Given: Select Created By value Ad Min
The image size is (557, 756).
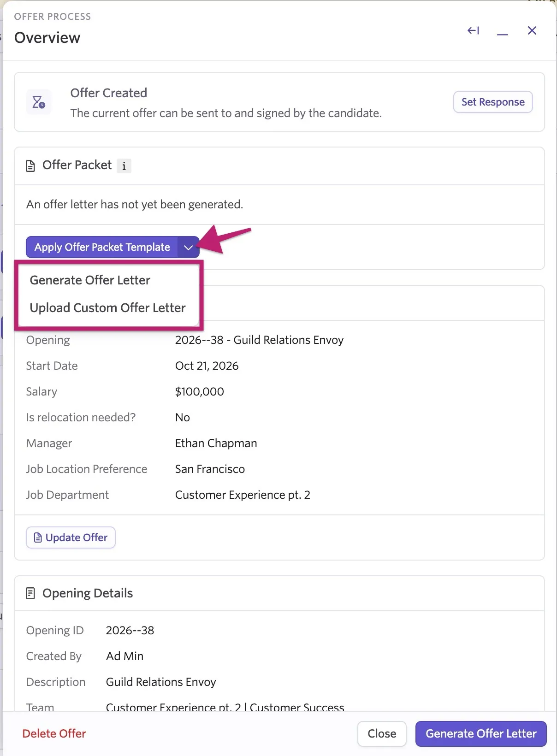Looking at the screenshot, I should tap(124, 656).
